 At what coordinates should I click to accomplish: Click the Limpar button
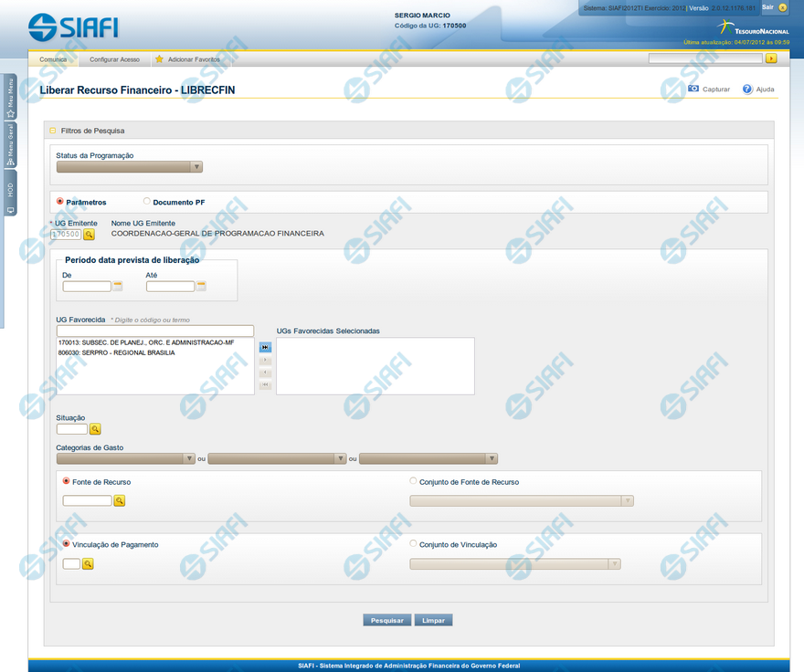click(433, 620)
